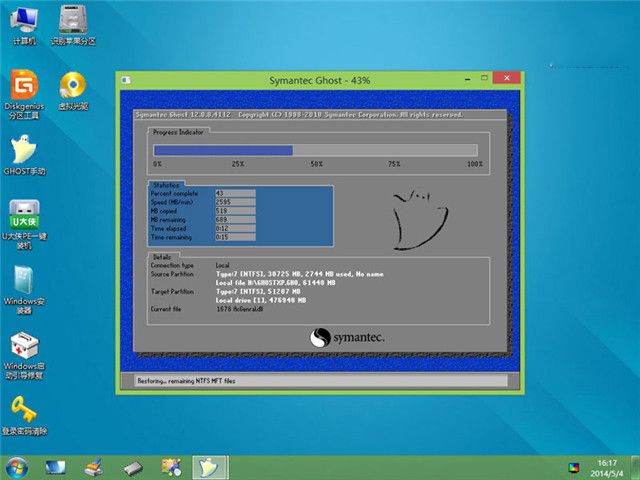Open the monitor icon in taskbar
This screenshot has height=480, width=640.
pos(55,466)
